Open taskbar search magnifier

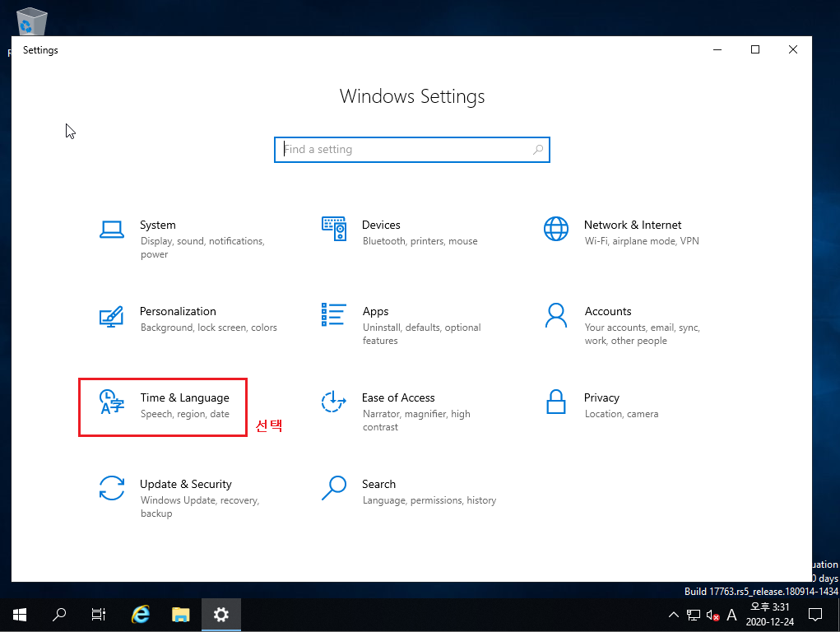[x=59, y=615]
